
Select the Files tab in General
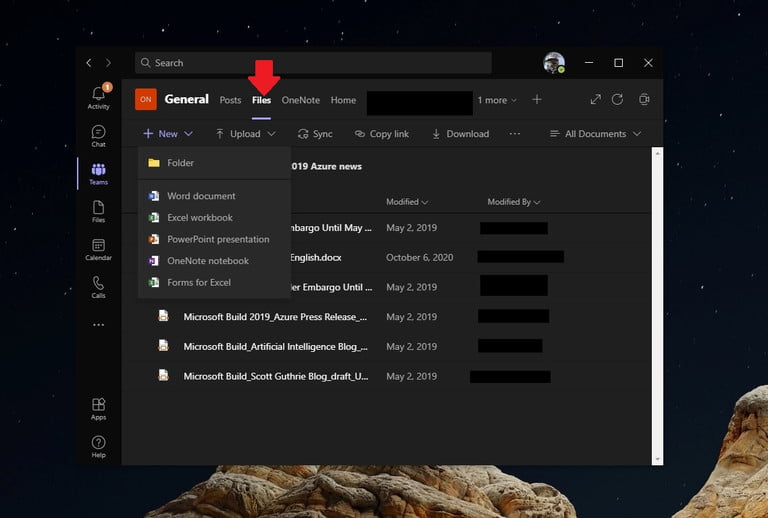tap(262, 100)
